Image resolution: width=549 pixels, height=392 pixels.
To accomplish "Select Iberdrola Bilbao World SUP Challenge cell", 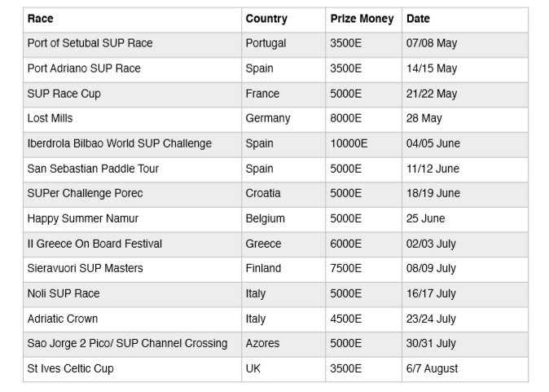I will click(x=119, y=143).
